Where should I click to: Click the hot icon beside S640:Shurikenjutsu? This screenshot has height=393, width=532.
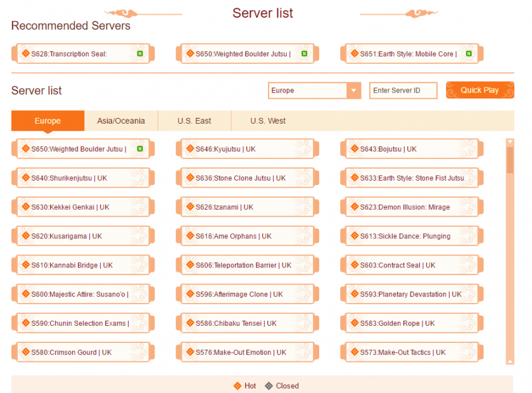[25, 178]
